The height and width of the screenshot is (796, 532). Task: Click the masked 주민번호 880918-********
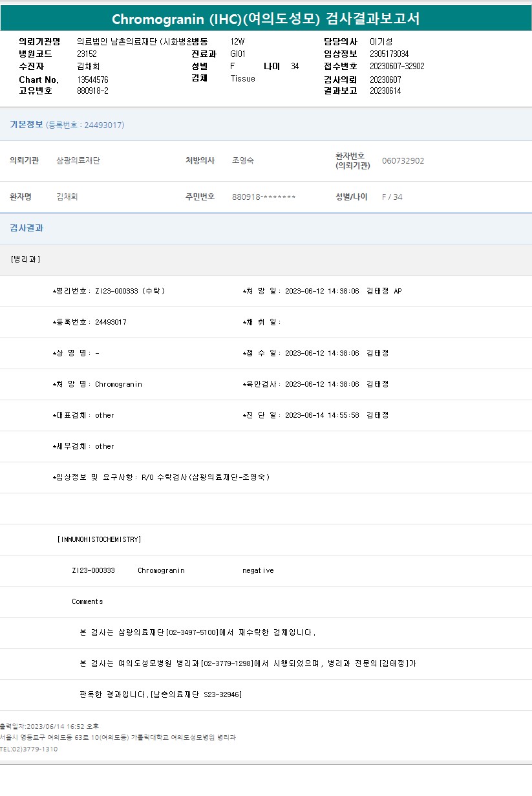[x=264, y=197]
